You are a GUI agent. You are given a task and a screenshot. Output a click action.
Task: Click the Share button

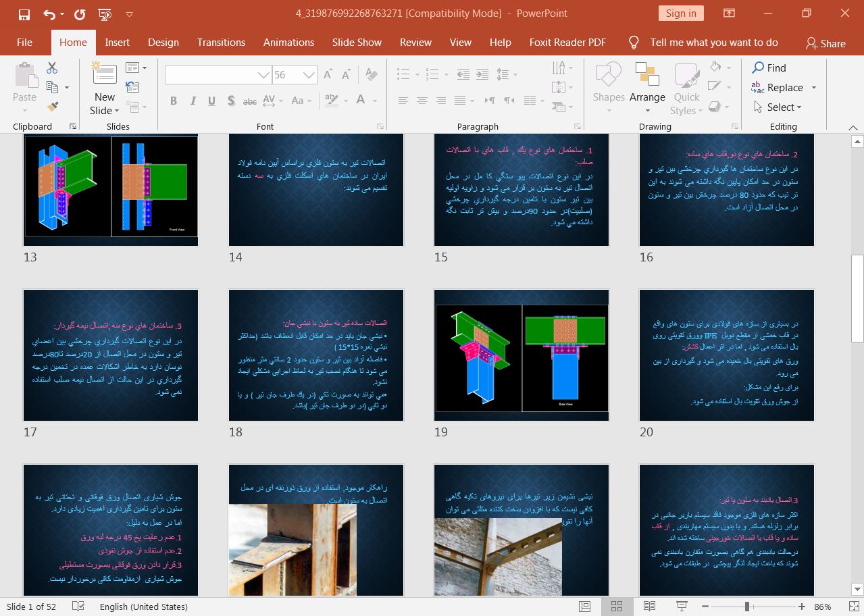825,43
